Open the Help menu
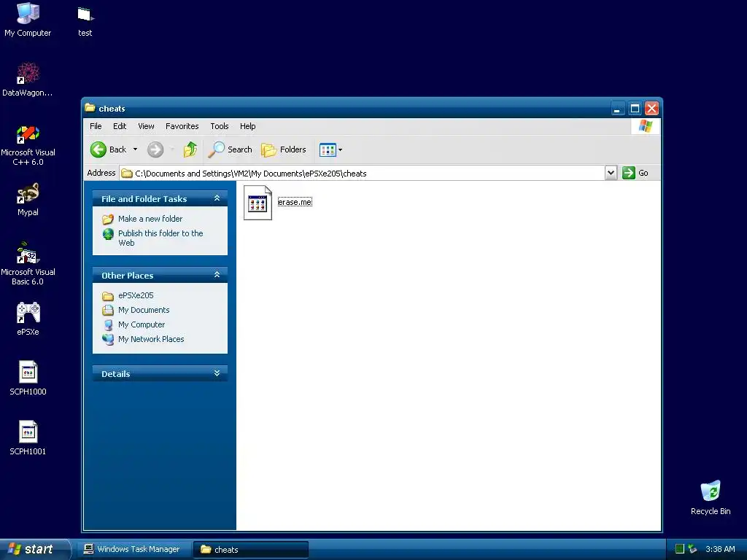This screenshot has height=560, width=747. (x=248, y=126)
